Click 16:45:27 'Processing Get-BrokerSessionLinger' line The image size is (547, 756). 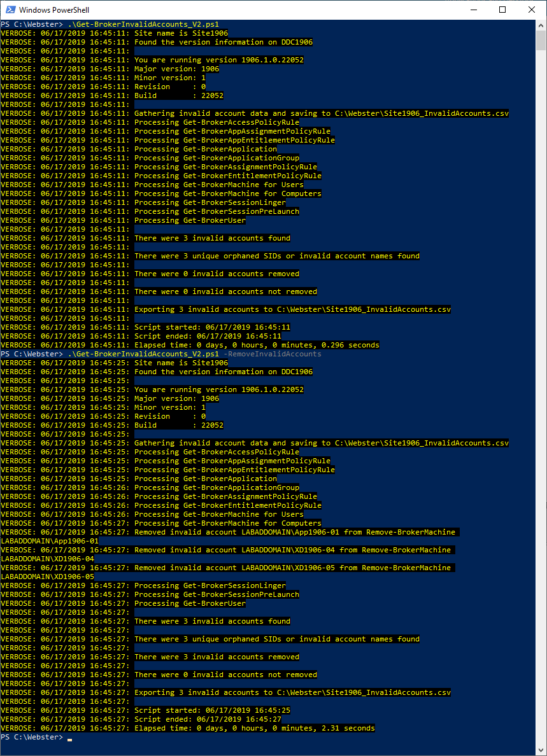pyautogui.click(x=143, y=586)
